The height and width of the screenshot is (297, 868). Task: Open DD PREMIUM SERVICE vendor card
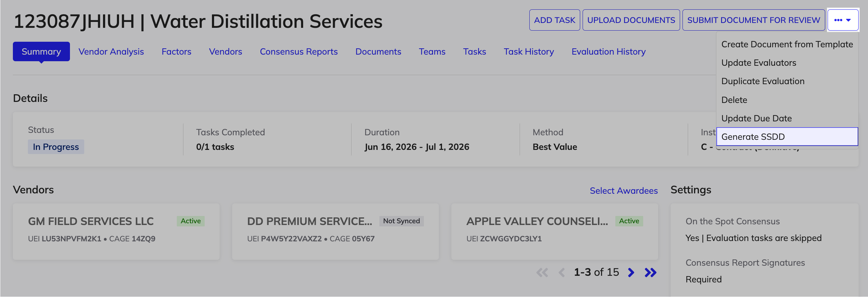[336, 232]
